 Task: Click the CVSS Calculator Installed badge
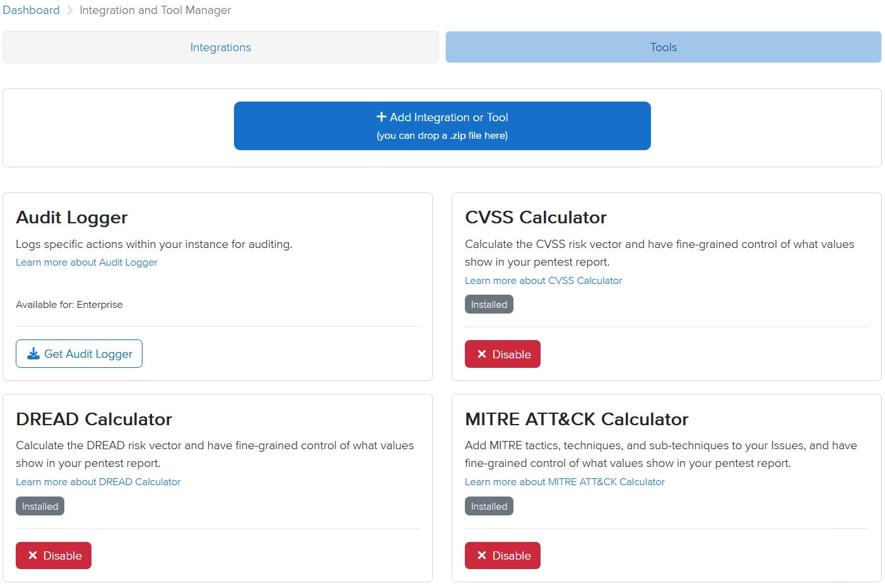tap(489, 305)
